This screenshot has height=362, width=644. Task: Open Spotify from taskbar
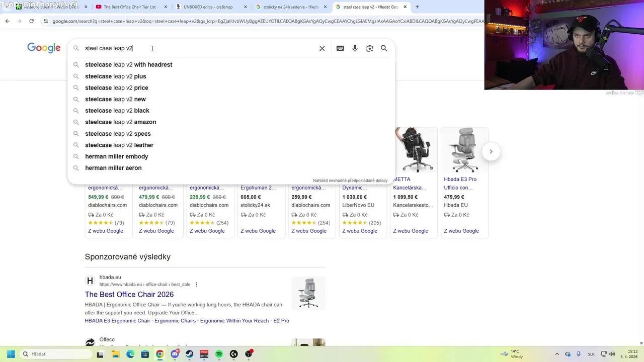[219, 354]
